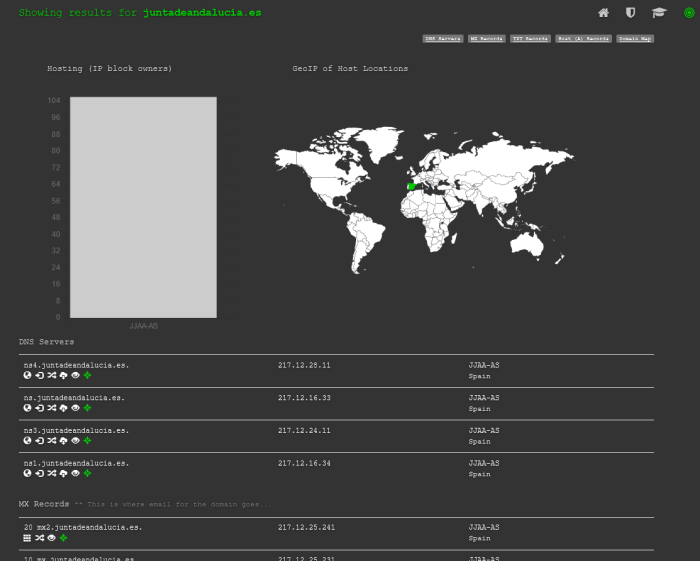Click sign-in arrow icon for ns.juntadeandalucia.es
Image resolution: width=700 pixels, height=561 pixels.
click(x=39, y=408)
